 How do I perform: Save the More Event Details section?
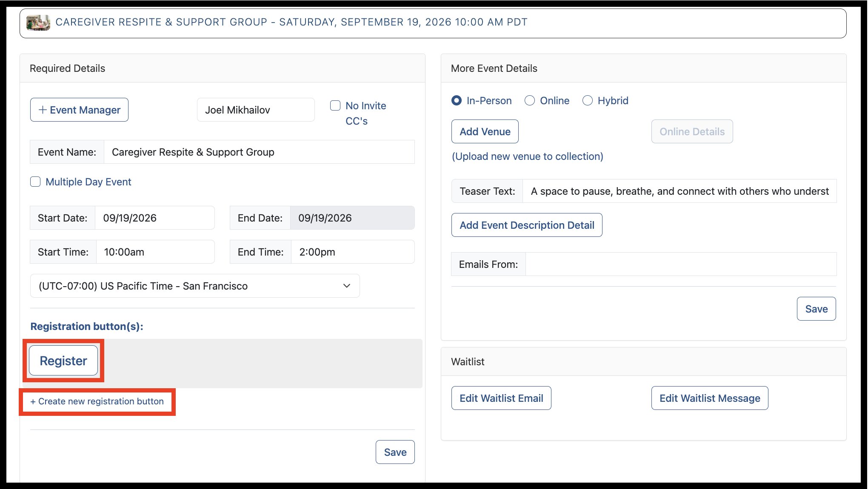(817, 309)
